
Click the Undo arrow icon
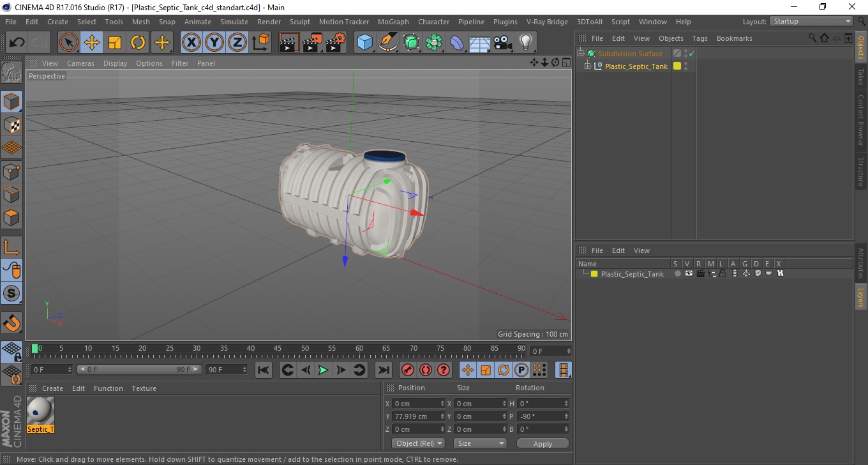pyautogui.click(x=17, y=43)
